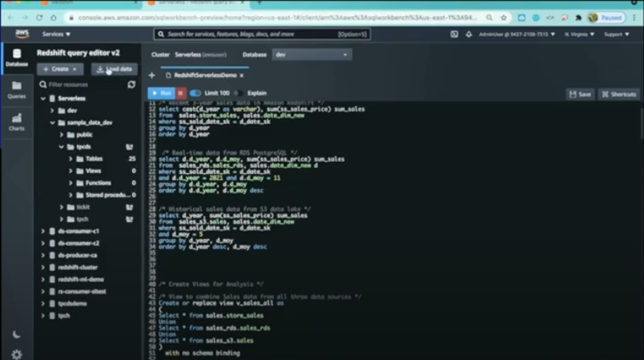Bookmark page with star icon

point(504,18)
